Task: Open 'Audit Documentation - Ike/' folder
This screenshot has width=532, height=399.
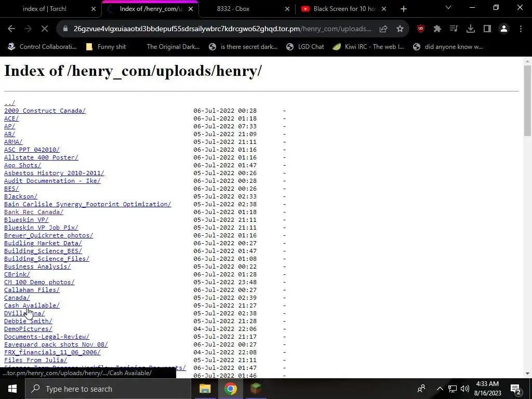Action: (52, 181)
